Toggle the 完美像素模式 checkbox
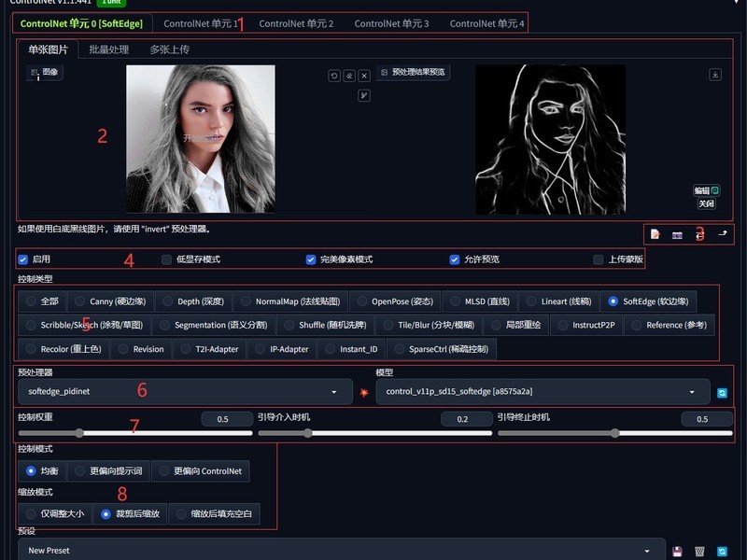Image resolution: width=747 pixels, height=560 pixels. point(311,259)
